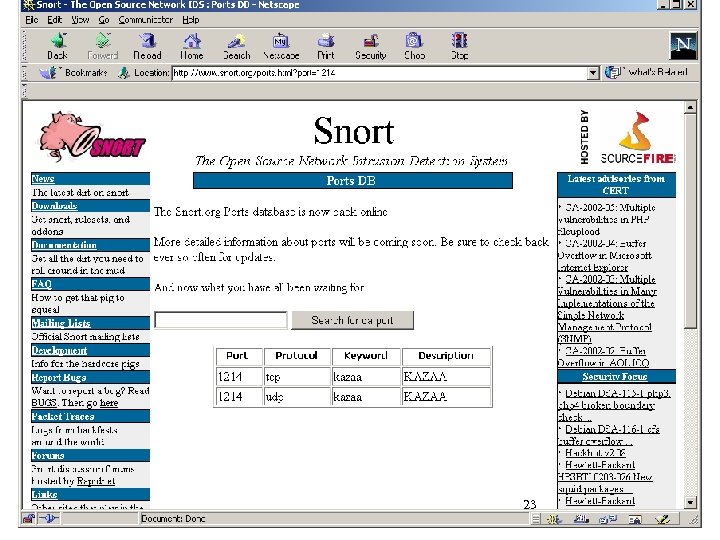Print the page with Print icon
Image resolution: width=720 pixels, height=540 pixels.
pos(326,46)
